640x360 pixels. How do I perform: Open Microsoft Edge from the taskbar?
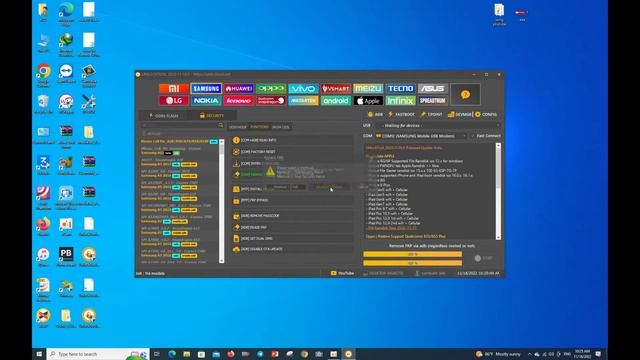(x=172, y=354)
